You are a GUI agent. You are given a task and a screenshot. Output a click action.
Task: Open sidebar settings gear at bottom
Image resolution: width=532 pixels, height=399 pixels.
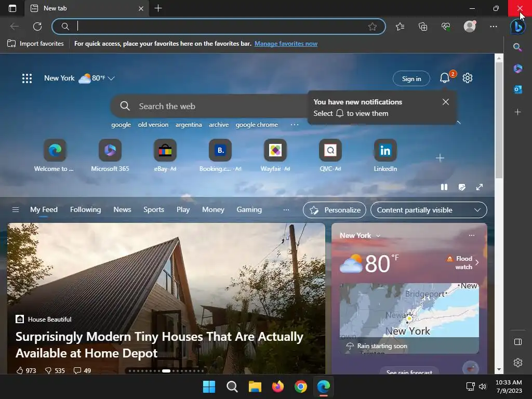click(518, 363)
